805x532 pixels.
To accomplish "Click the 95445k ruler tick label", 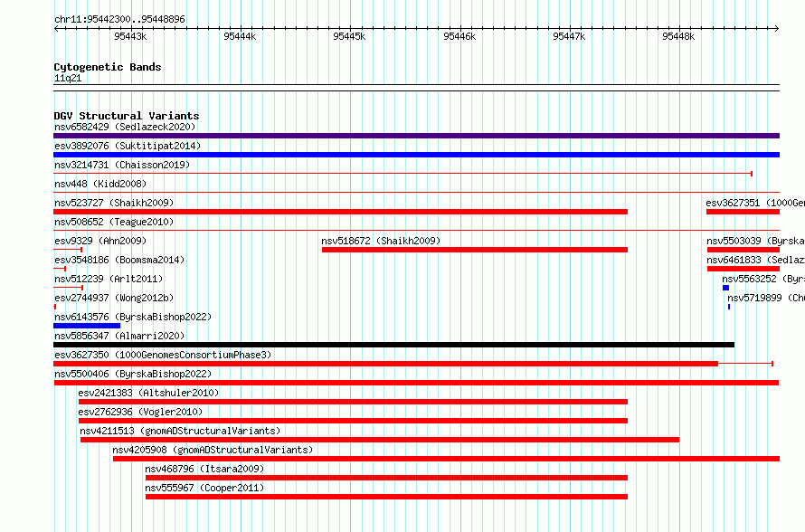I will coord(349,36).
